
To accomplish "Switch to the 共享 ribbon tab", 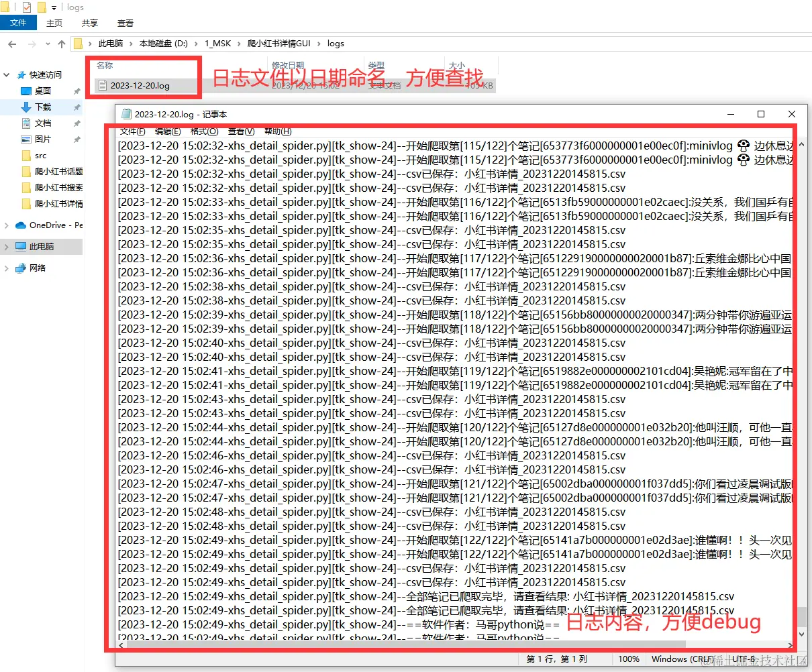I will coord(90,23).
